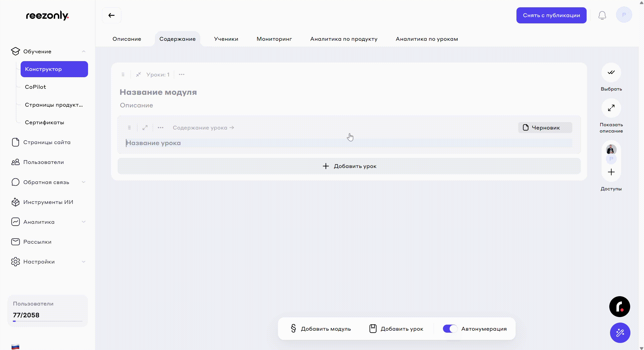The width and height of the screenshot is (644, 350).
Task: Expand the lesson with arrows icon
Action: tap(145, 128)
